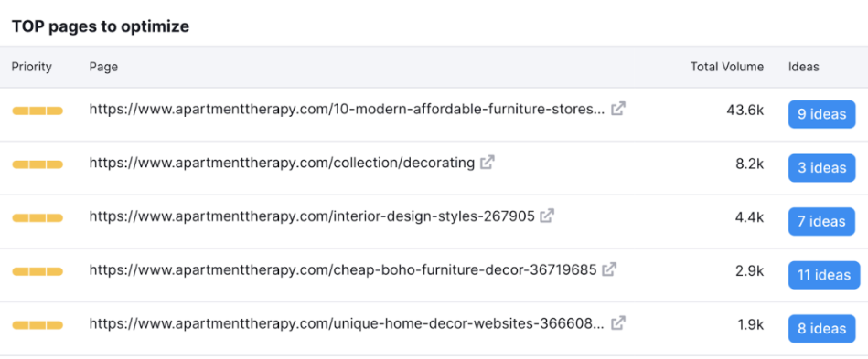Click the Total Volume column header
Screen dimensions: 868x359
tap(727, 67)
